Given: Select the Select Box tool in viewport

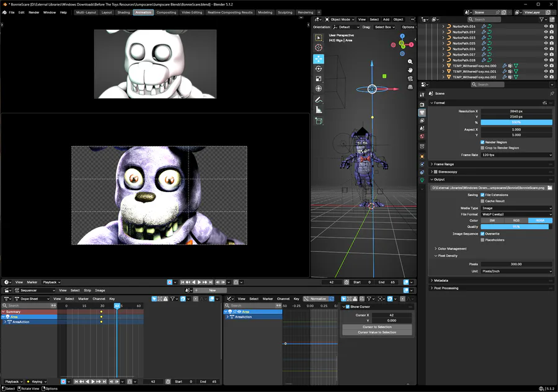Looking at the screenshot, I should coord(319,38).
